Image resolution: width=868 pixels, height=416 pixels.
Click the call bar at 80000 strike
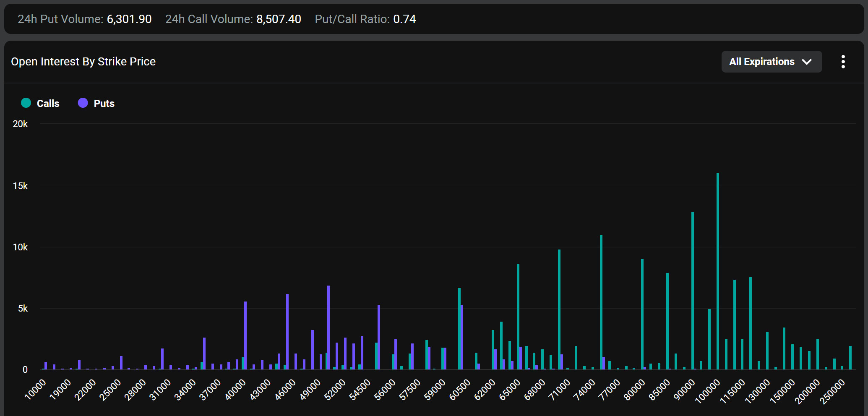(x=642, y=314)
